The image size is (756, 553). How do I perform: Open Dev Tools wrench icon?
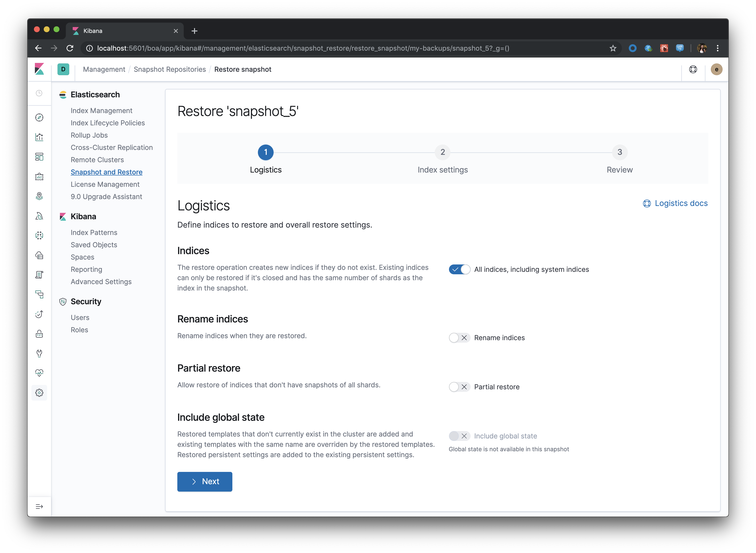(x=39, y=353)
